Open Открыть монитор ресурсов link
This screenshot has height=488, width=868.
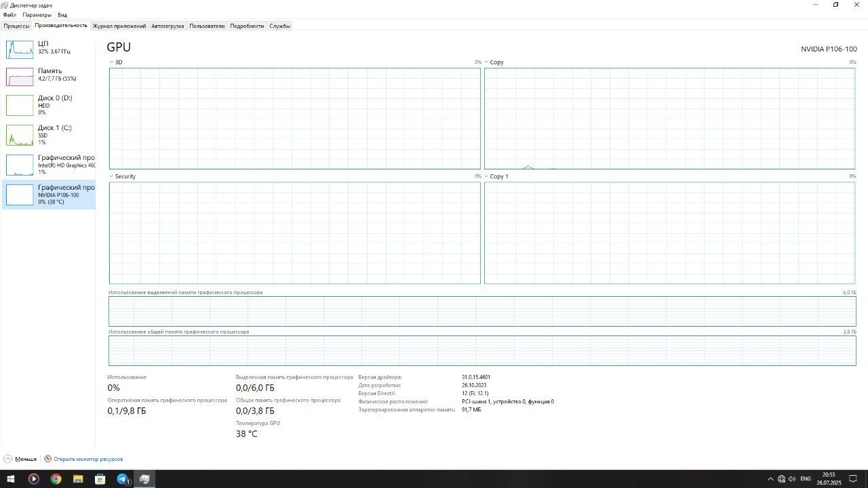(88, 459)
